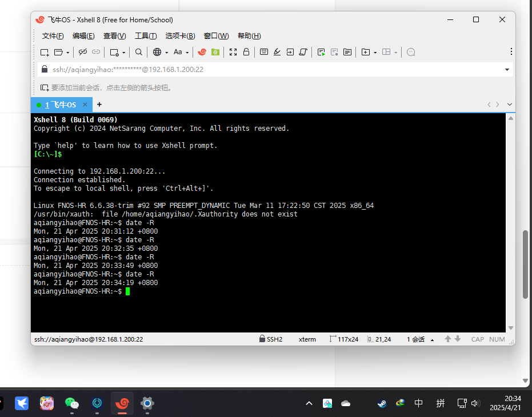Add a new tab with plus button
The height and width of the screenshot is (417, 532).
click(x=99, y=105)
